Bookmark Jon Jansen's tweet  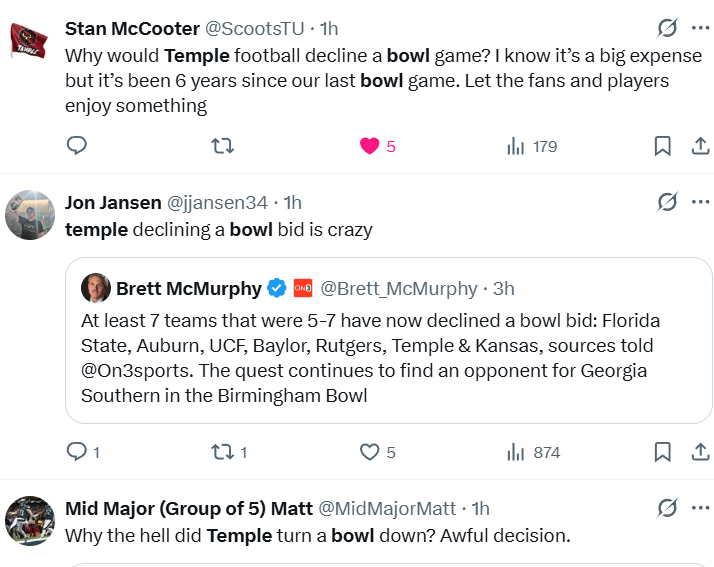(x=662, y=452)
